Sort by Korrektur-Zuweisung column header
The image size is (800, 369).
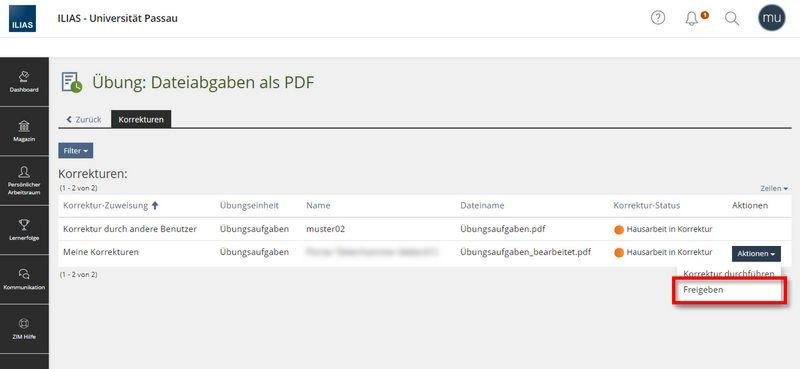(x=106, y=205)
